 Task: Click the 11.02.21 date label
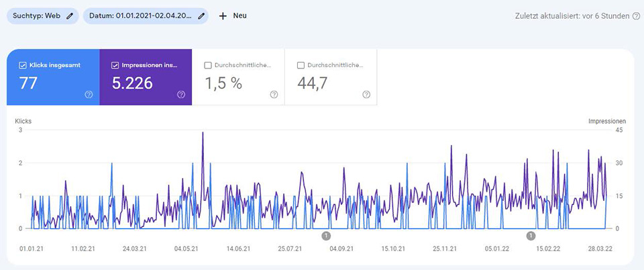pyautogui.click(x=83, y=249)
